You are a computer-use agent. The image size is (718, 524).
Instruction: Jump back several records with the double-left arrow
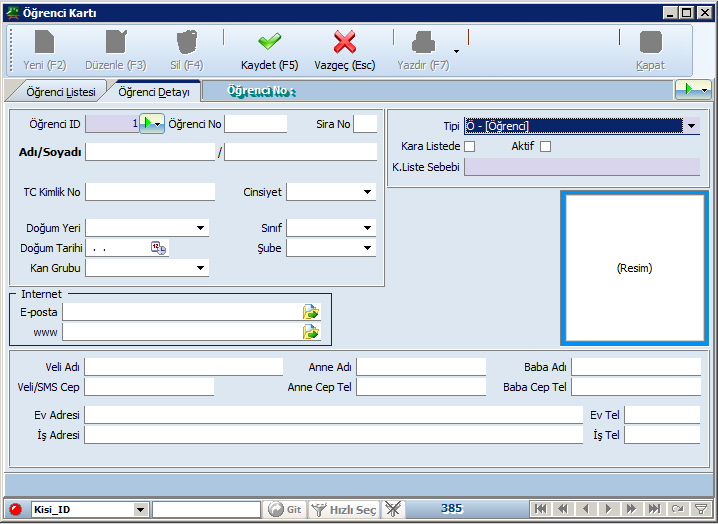pos(563,509)
